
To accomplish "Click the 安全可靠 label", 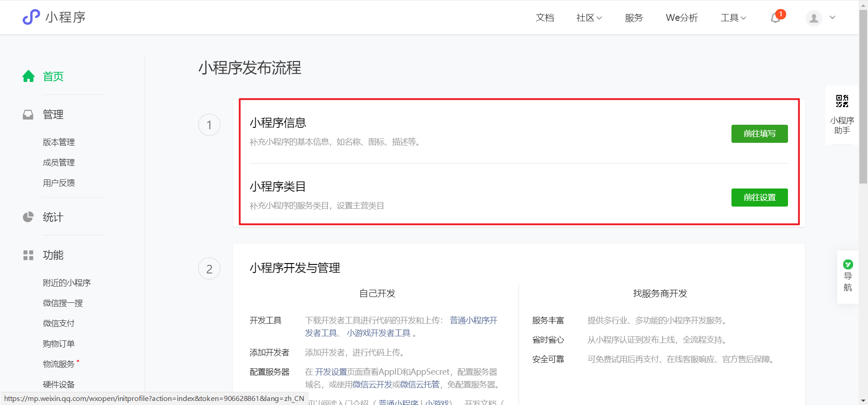I will [x=548, y=359].
